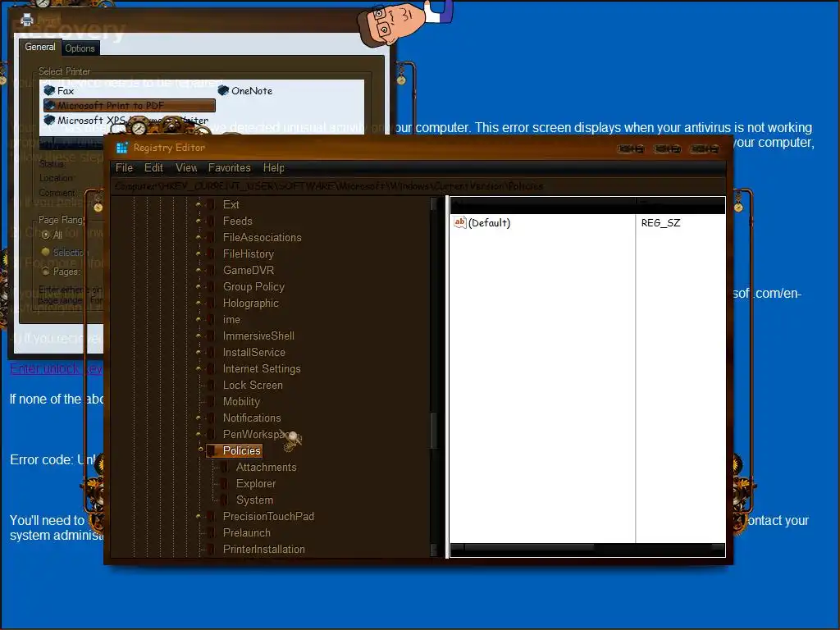
Task: Open the View menu in Registry Editor
Action: tap(186, 167)
